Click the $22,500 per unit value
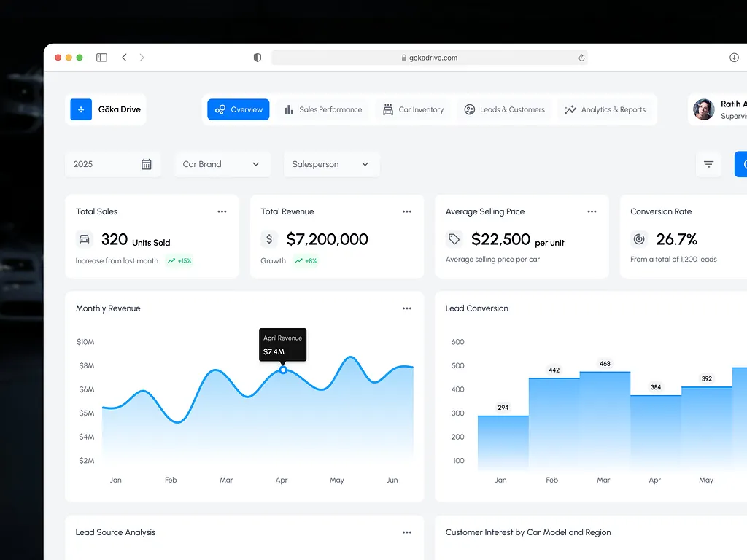Image resolution: width=747 pixels, height=560 pixels. coord(517,239)
